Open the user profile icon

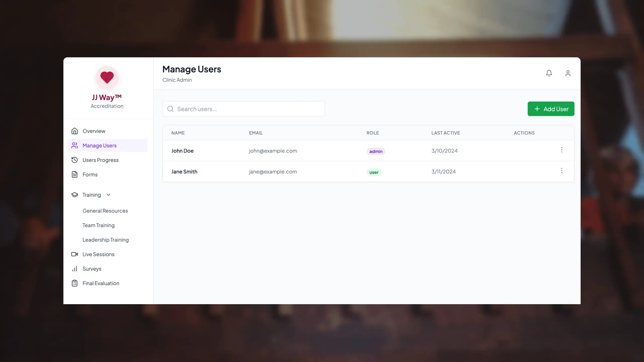pos(568,73)
